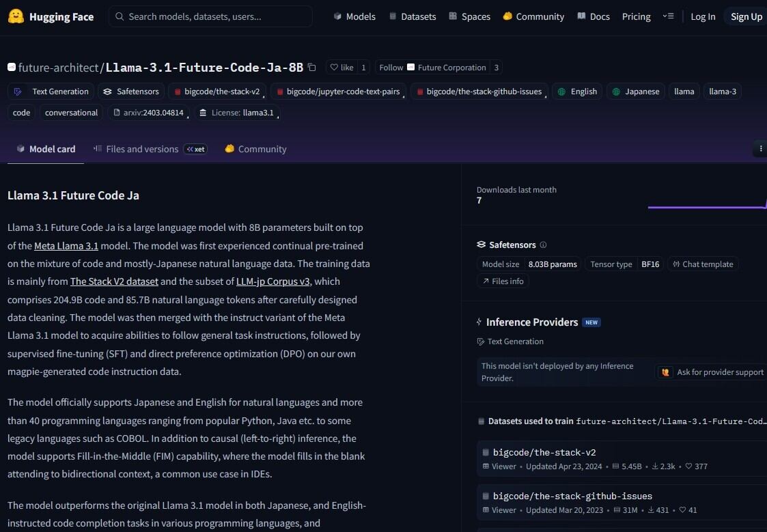Click the 377 likes count
The height and width of the screenshot is (532, 767).
[x=697, y=466]
